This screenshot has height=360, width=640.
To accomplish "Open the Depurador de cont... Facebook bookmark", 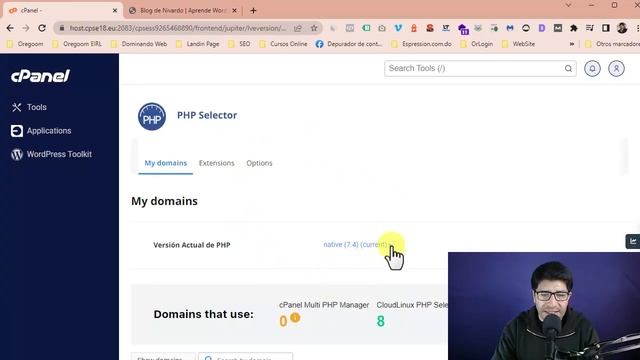I will (349, 44).
